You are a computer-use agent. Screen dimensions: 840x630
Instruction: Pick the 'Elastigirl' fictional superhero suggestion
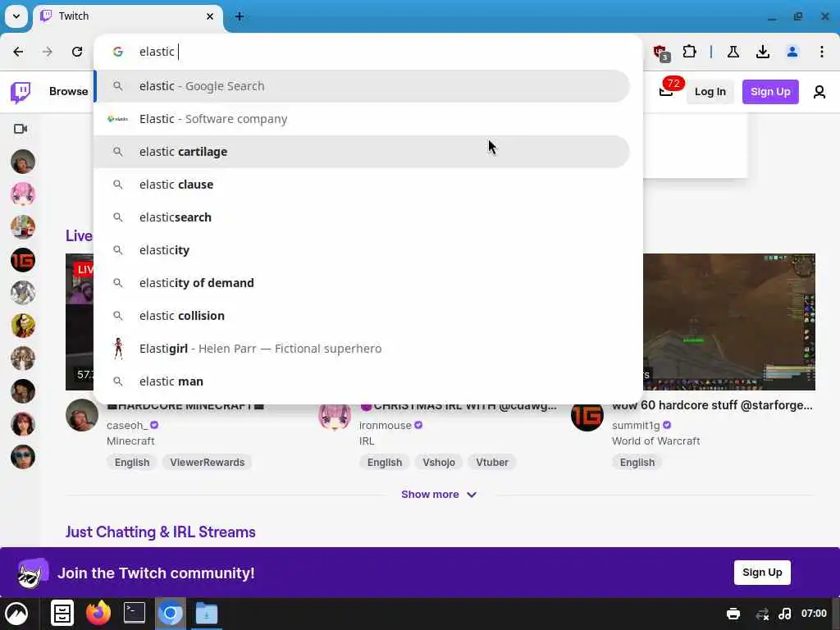pos(362,349)
